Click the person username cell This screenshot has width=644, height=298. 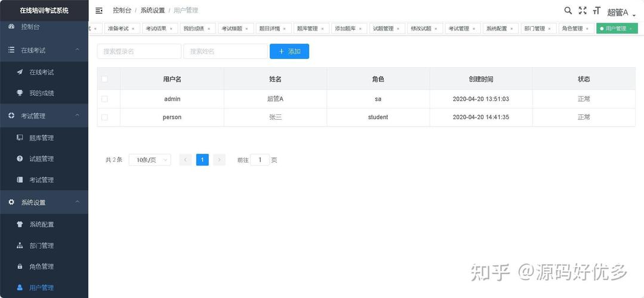[x=172, y=117]
